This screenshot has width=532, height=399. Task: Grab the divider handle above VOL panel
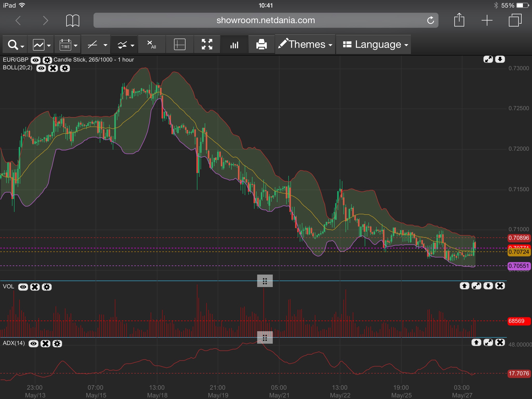click(265, 281)
